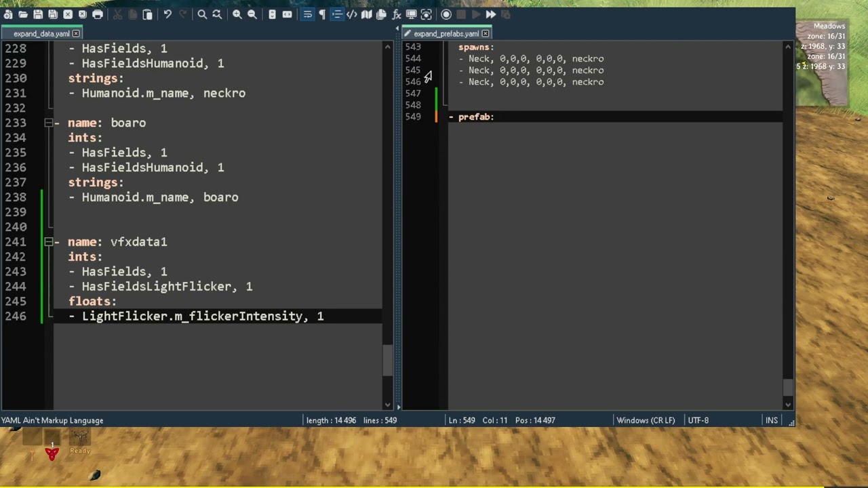Click the Ln 549 position status field
This screenshot has height=488, width=868.
click(461, 420)
